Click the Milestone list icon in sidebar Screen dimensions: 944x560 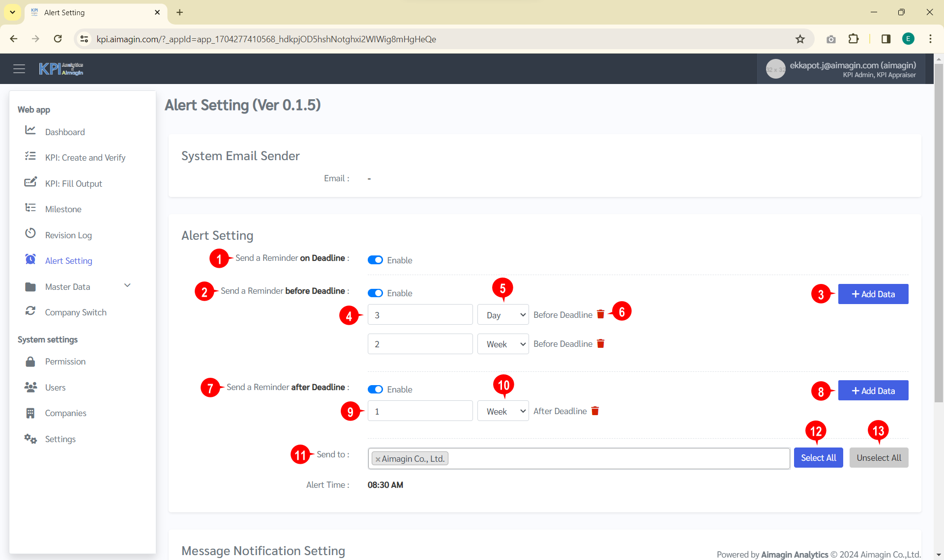point(30,208)
